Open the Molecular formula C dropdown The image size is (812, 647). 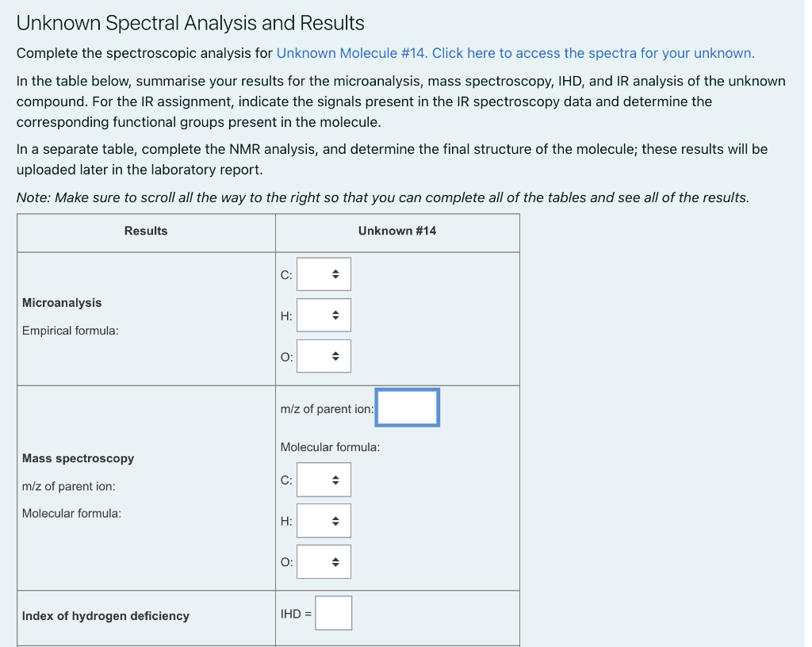(323, 479)
